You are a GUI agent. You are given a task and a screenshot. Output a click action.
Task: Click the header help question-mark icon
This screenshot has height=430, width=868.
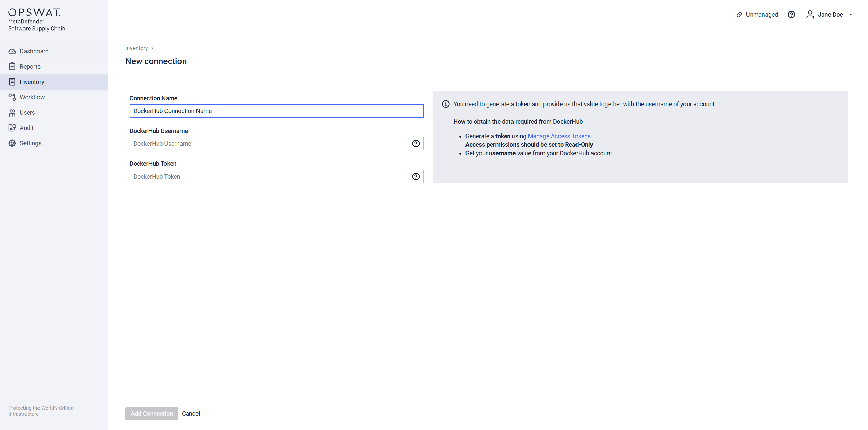click(x=791, y=15)
